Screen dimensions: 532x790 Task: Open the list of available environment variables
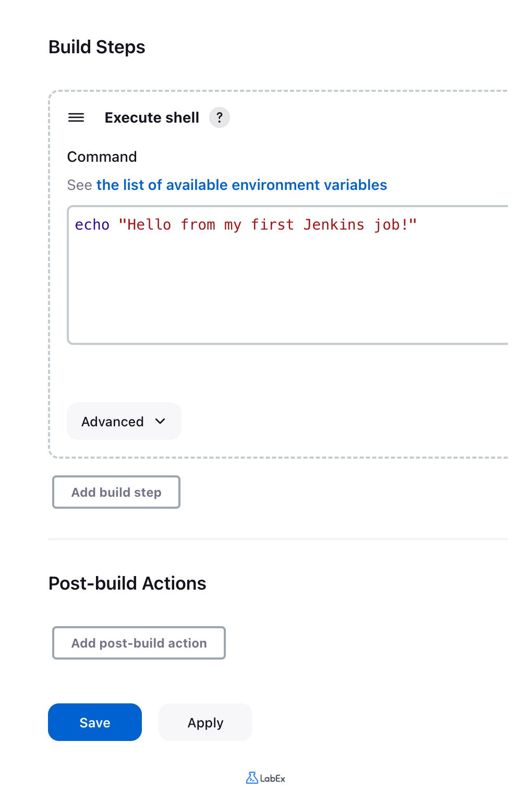(x=242, y=185)
